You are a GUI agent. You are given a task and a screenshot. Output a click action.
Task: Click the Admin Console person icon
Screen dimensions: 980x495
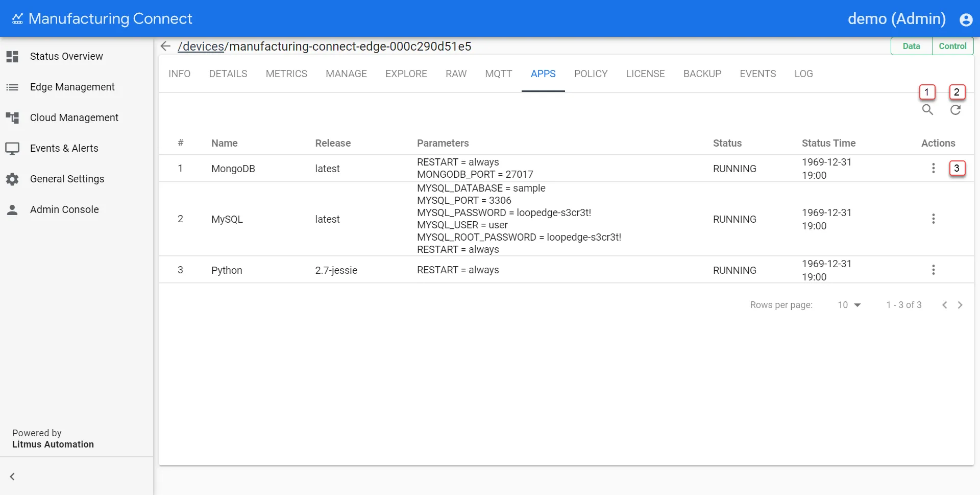click(12, 210)
